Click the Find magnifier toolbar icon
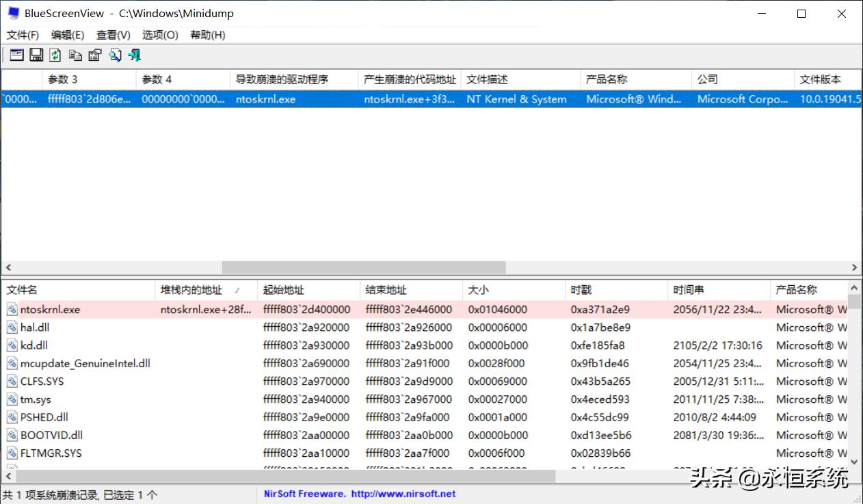Screen dimensions: 863x504 coord(115,55)
